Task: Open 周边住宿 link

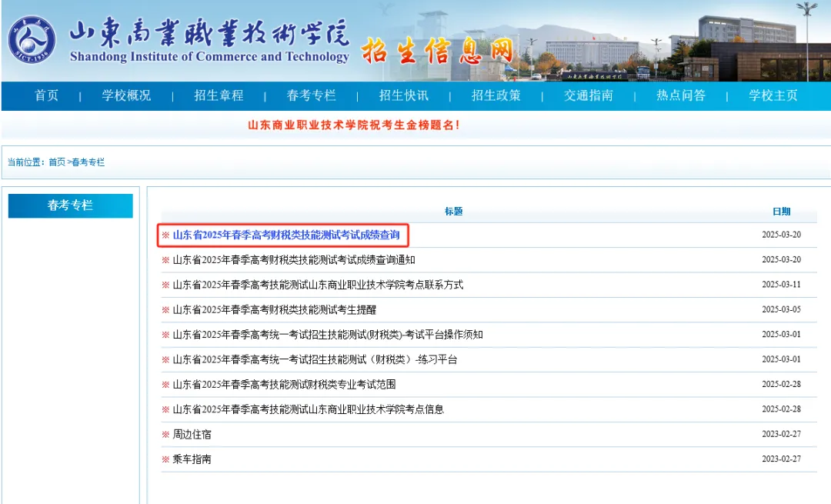Action: [x=192, y=435]
